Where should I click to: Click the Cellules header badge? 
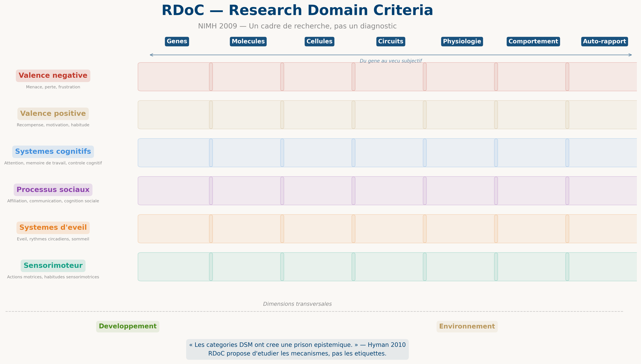click(x=319, y=41)
